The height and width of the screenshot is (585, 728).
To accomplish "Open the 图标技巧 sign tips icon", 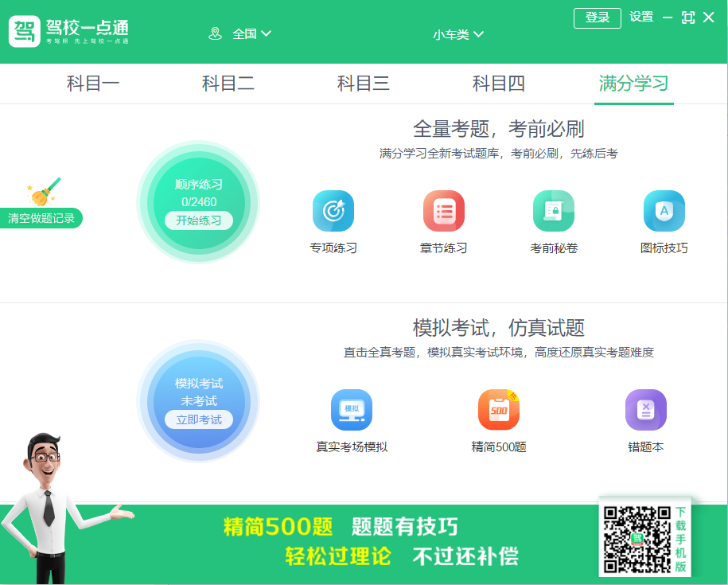I will click(x=664, y=210).
